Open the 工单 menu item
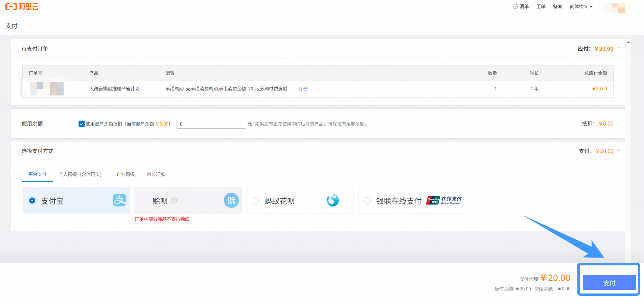This screenshot has width=644, height=306. 541,6
